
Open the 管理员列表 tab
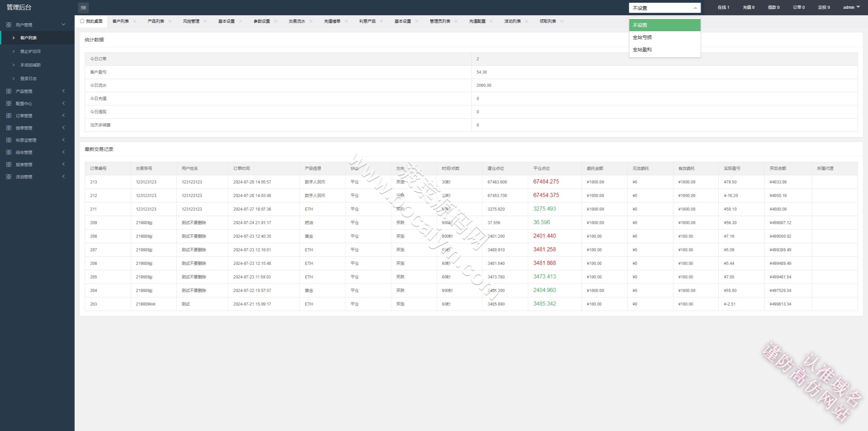click(x=440, y=21)
